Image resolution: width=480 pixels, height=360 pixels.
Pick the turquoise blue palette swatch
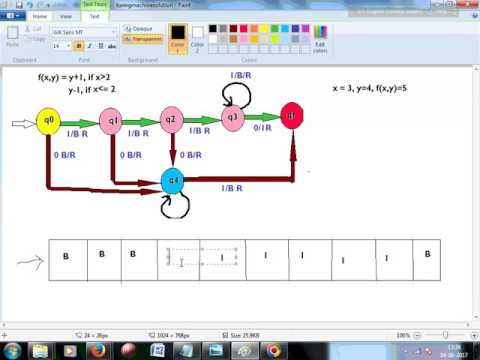click(285, 29)
